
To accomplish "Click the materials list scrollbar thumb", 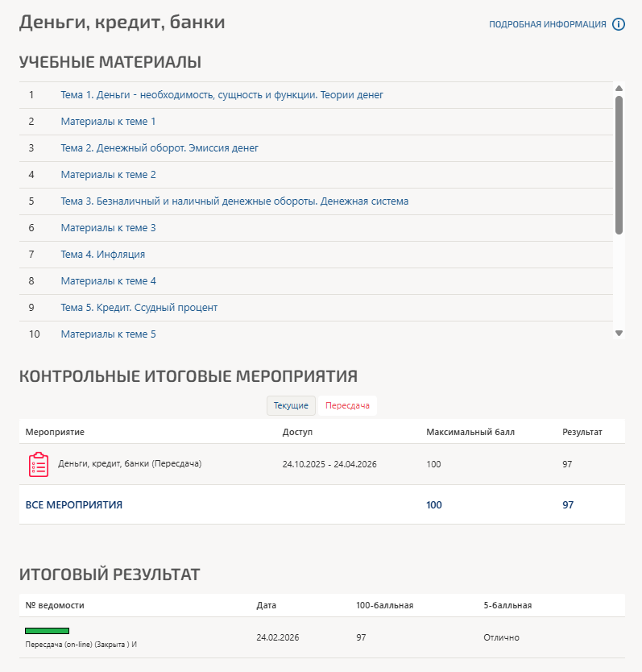I will click(619, 165).
